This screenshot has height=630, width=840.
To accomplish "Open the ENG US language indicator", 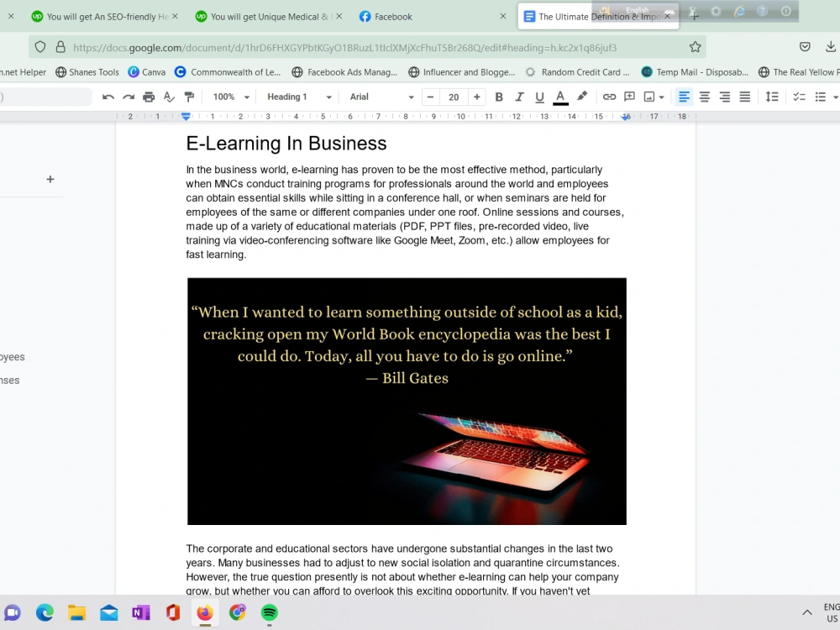I will (x=832, y=612).
